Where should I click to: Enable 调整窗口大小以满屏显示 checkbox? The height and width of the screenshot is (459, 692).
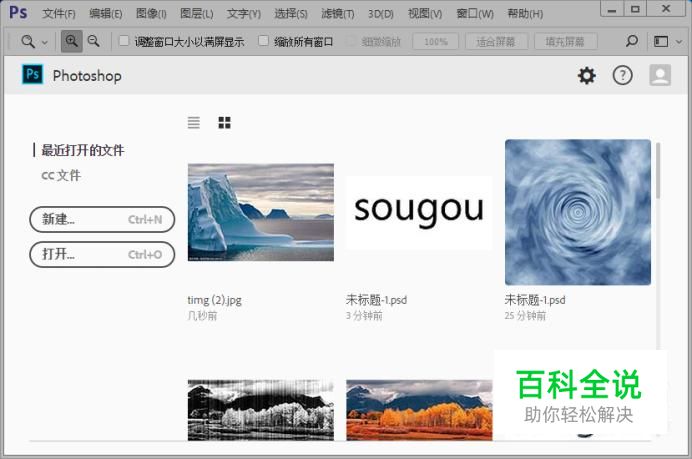[124, 41]
